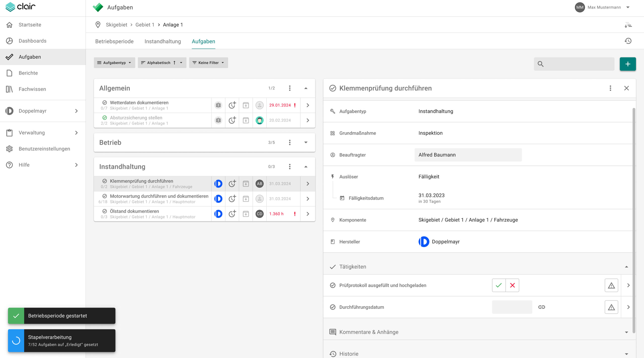Viewport: 644px width, 358px height.
Task: Click the Doppelmayr logo on the Ölstand row
Action: [218, 214]
